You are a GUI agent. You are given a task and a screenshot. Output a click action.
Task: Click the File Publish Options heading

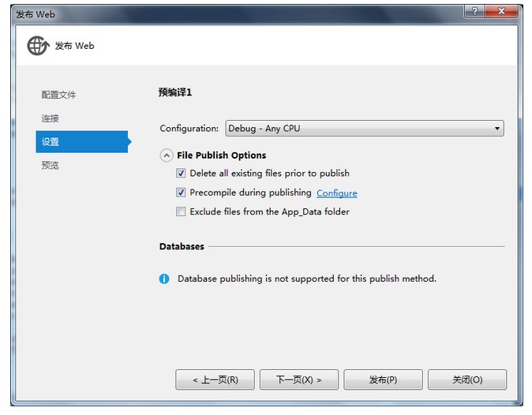click(x=222, y=155)
